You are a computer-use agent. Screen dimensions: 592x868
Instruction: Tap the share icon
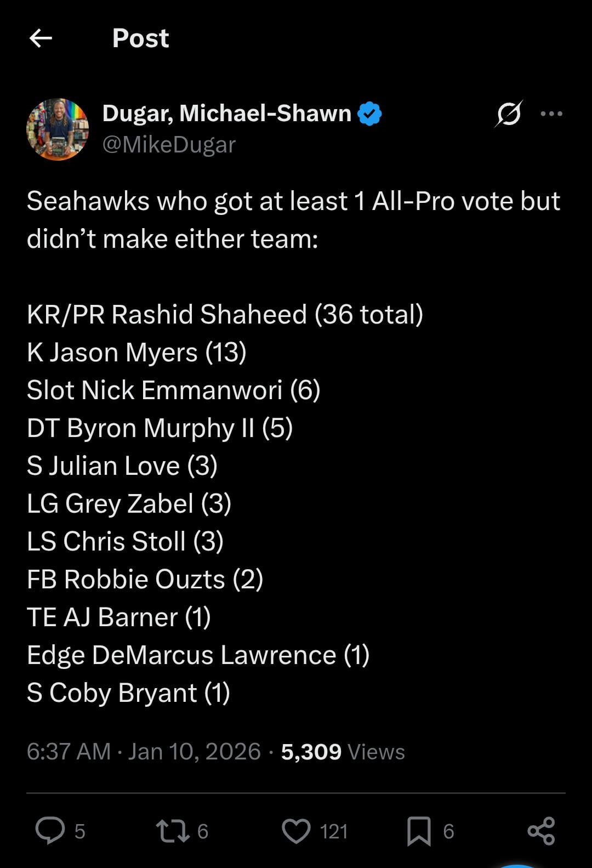click(x=541, y=830)
